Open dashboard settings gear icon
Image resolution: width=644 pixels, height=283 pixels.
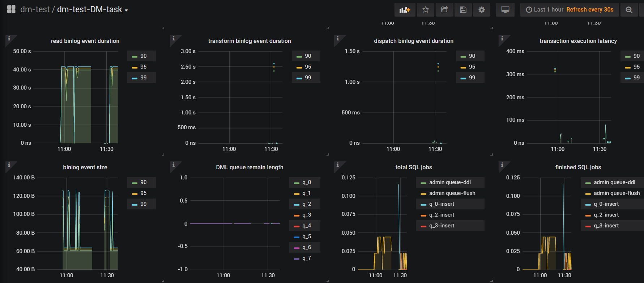pyautogui.click(x=482, y=10)
